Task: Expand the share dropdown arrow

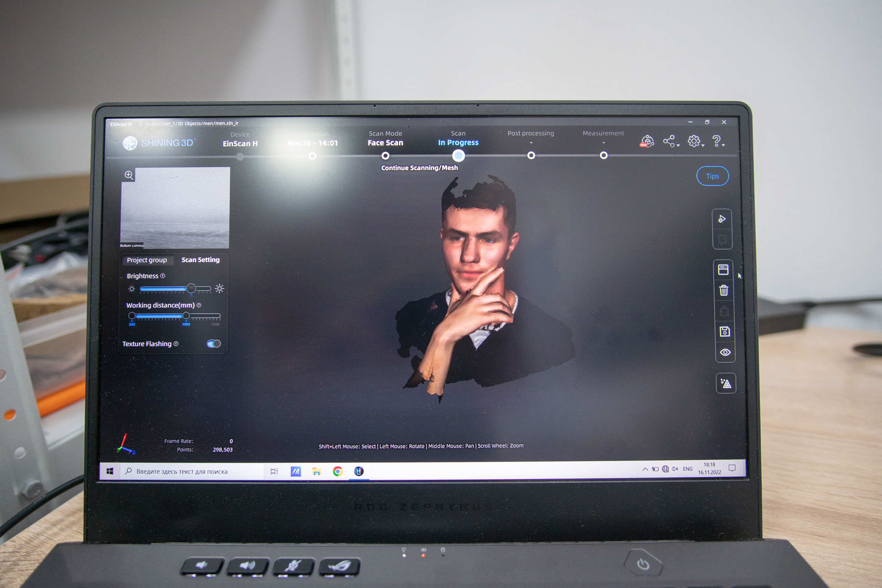Action: pyautogui.click(x=678, y=145)
